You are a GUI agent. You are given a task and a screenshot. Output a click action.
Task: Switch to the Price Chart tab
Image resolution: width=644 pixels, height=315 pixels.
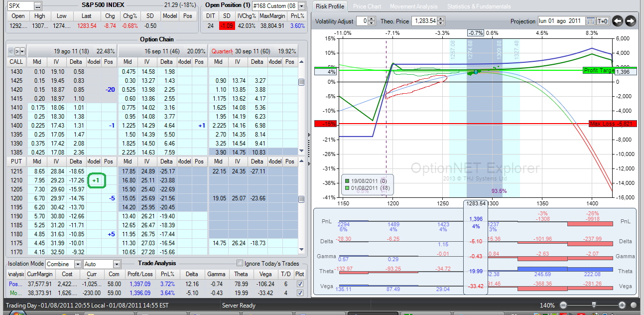click(x=367, y=6)
